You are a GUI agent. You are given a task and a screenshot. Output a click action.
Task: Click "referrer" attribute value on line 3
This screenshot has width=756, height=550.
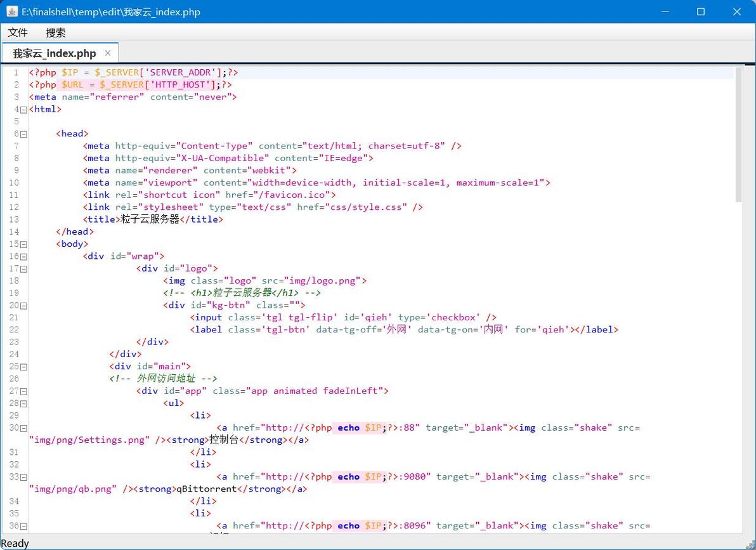point(117,97)
